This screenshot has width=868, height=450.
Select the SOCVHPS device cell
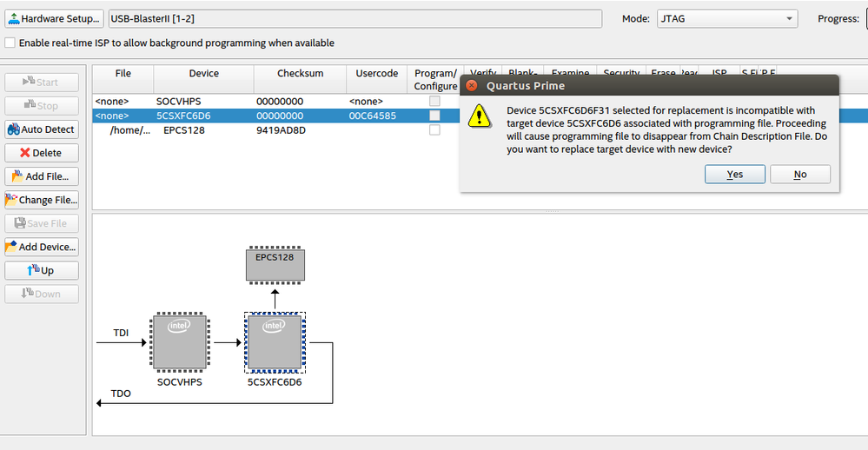click(178, 102)
